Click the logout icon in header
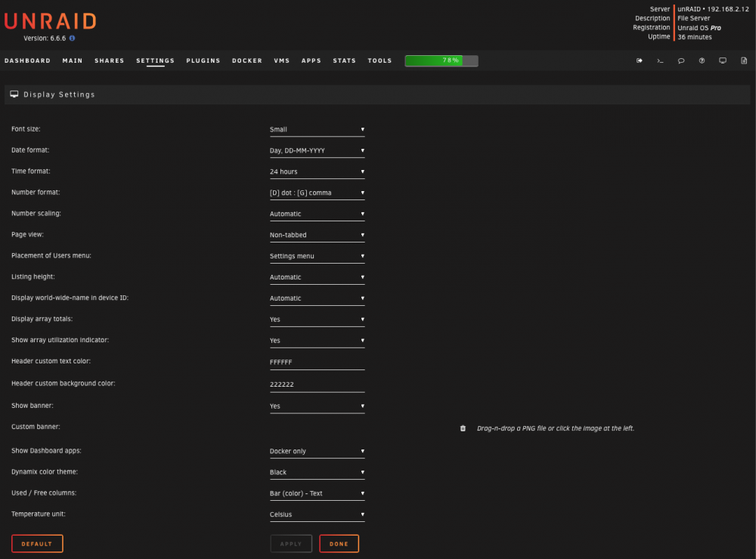756x559 pixels. [x=640, y=60]
